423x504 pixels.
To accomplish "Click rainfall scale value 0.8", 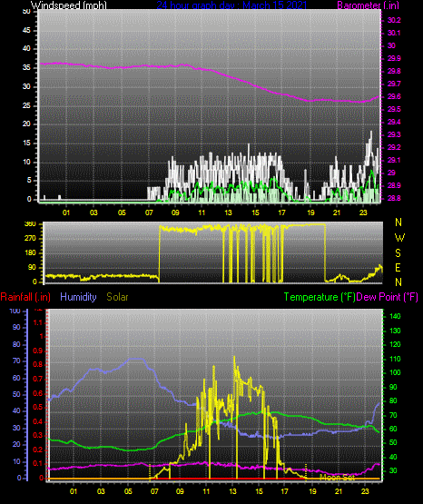I will tap(37, 365).
